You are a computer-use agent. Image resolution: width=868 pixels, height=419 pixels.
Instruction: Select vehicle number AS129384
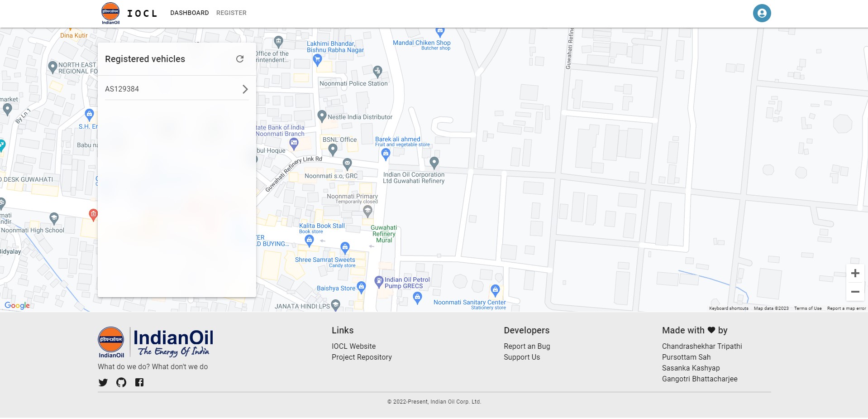(x=122, y=89)
